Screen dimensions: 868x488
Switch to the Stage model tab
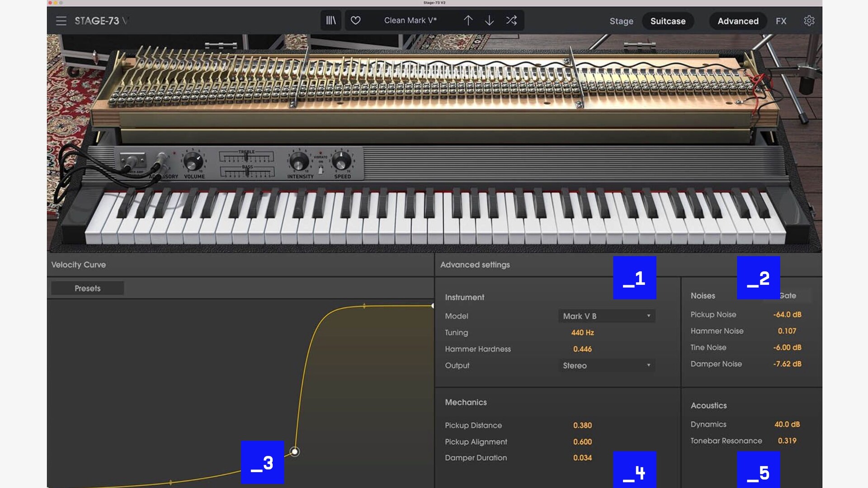(x=621, y=21)
